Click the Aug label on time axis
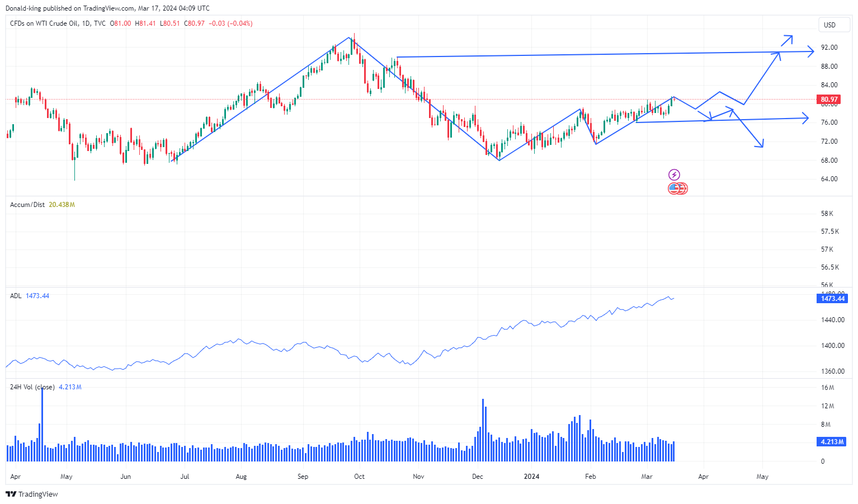This screenshot has width=858, height=504. 241,477
